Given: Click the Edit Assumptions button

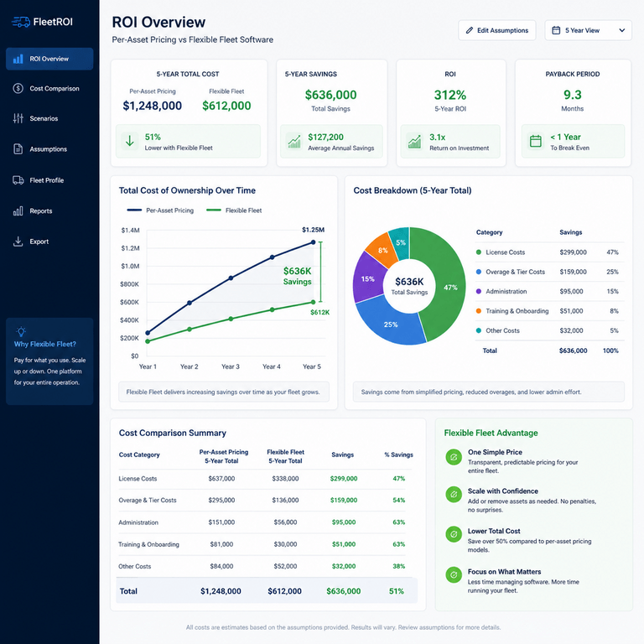Looking at the screenshot, I should pos(497,30).
